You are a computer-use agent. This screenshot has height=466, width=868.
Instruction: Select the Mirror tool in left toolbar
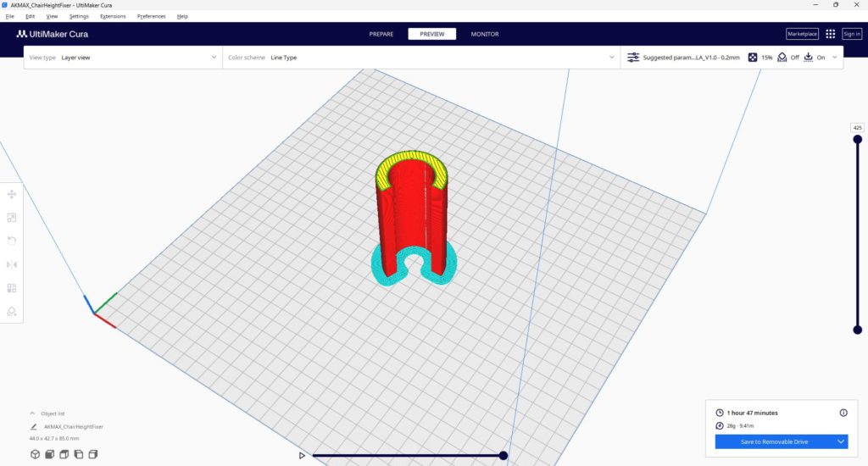(12, 264)
